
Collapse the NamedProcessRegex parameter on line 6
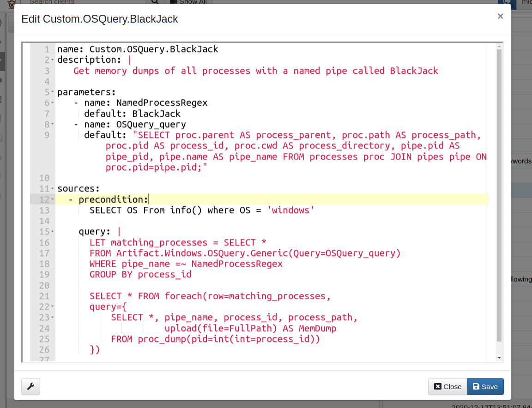(x=53, y=103)
